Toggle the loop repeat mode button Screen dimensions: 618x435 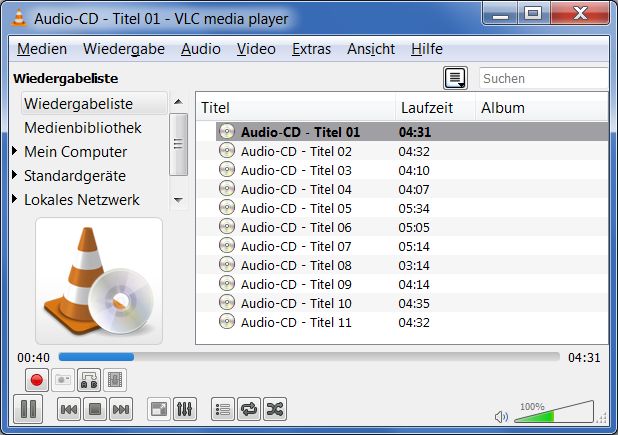tap(249, 409)
